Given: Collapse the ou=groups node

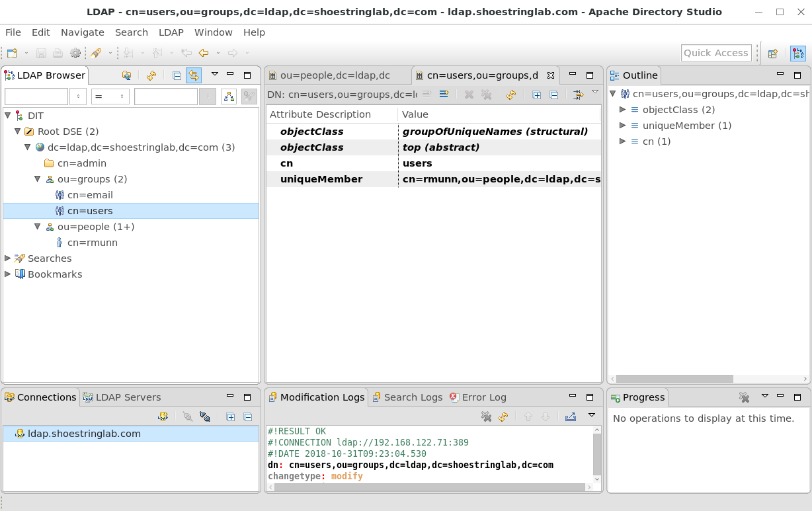Looking at the screenshot, I should tap(38, 179).
